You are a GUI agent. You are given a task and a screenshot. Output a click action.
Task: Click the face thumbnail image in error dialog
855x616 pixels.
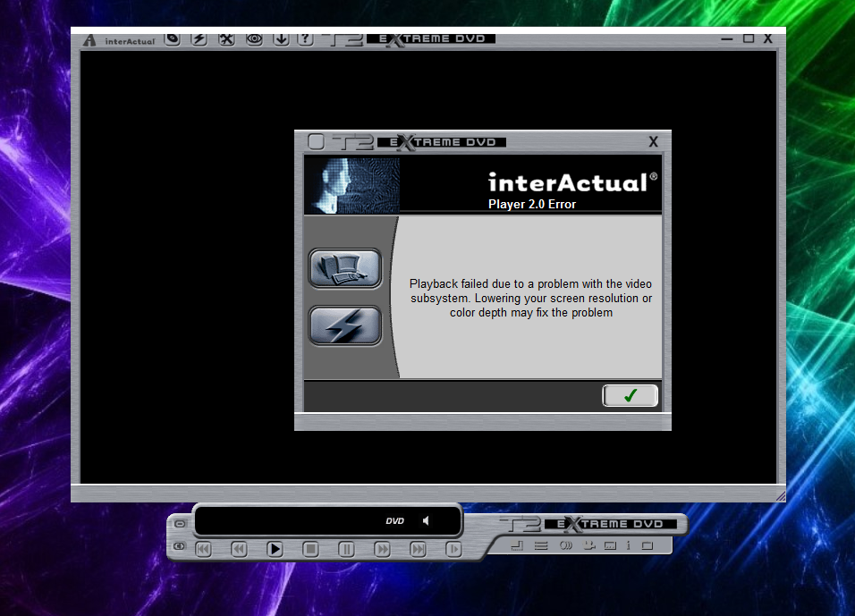[352, 185]
